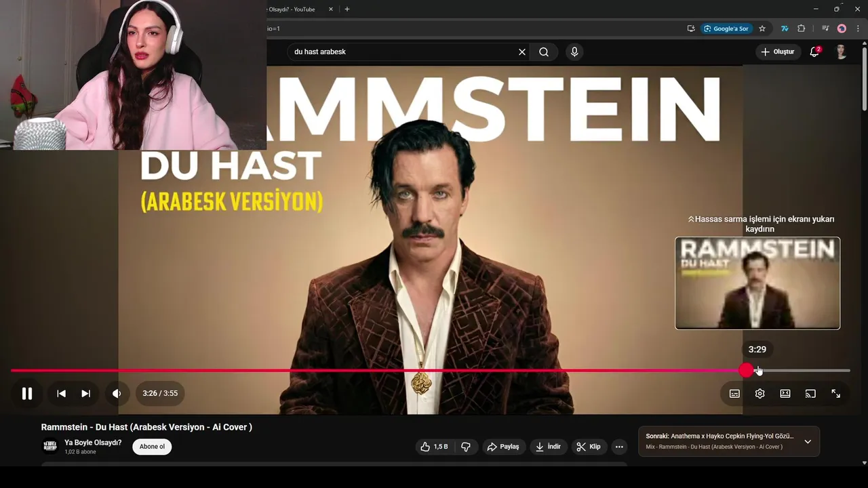Open more actions three-dot menu
The width and height of the screenshot is (868, 488).
619,447
